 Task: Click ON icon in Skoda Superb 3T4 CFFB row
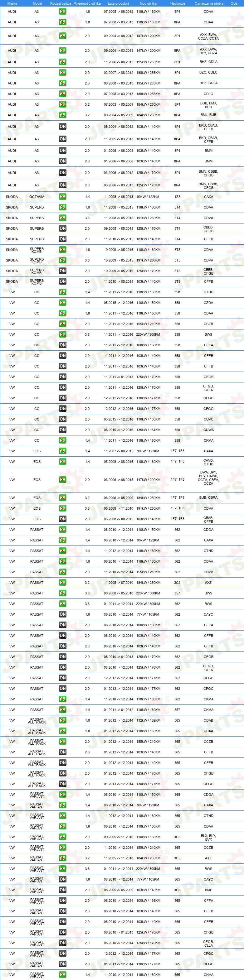62,239
